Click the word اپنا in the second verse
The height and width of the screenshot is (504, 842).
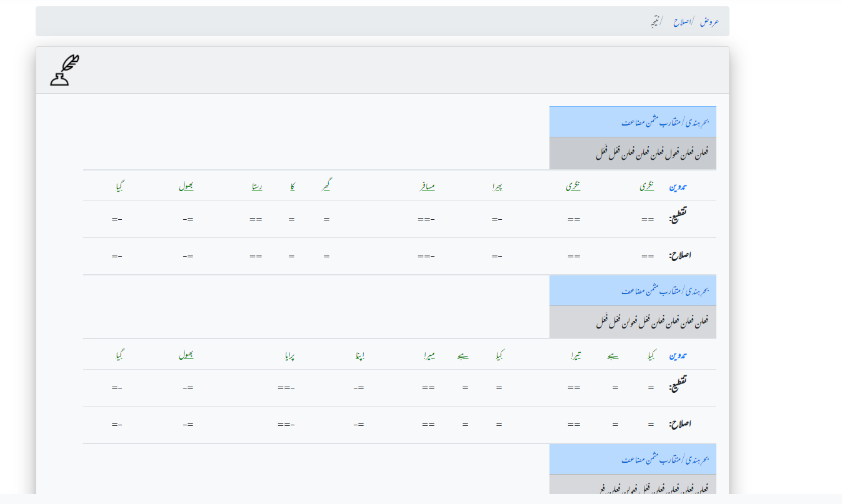(x=359, y=355)
